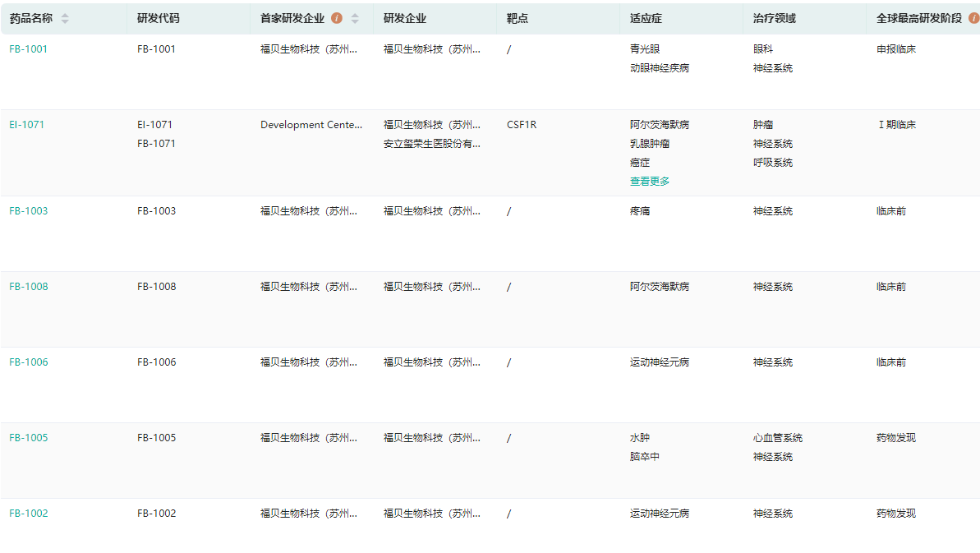The image size is (980, 553).
Task: Click the 靶点 column header
Action: click(x=518, y=18)
